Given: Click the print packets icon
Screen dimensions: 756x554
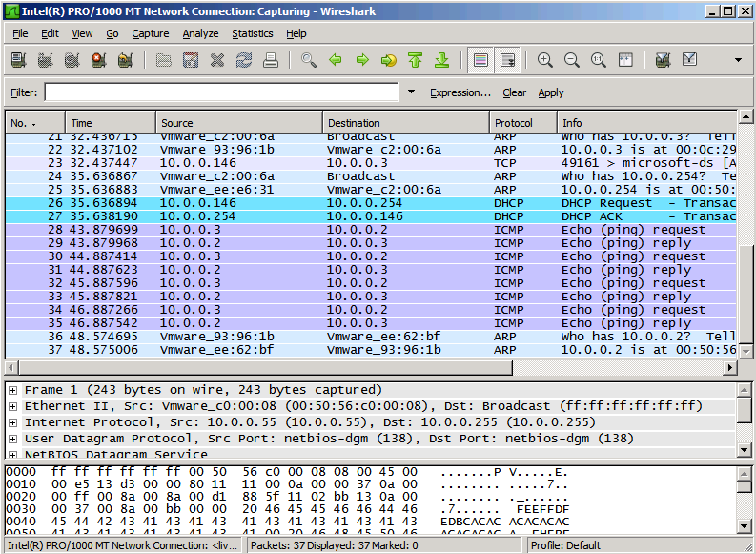Looking at the screenshot, I should click(x=271, y=60).
